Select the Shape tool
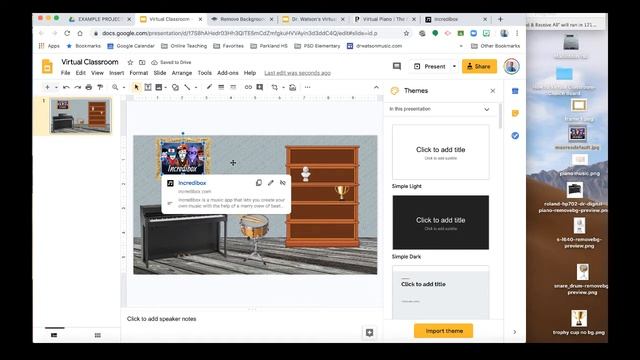 176,87
